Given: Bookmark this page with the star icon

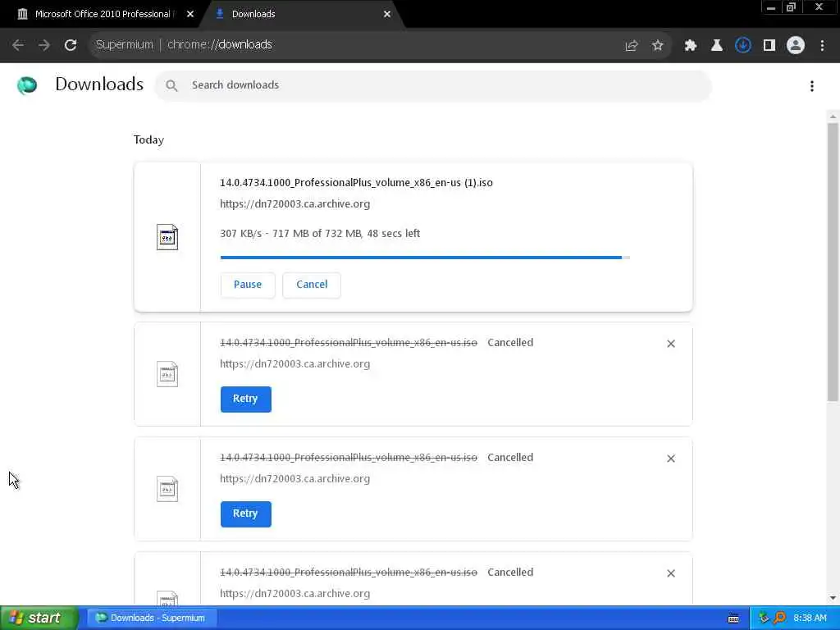Looking at the screenshot, I should tap(658, 46).
